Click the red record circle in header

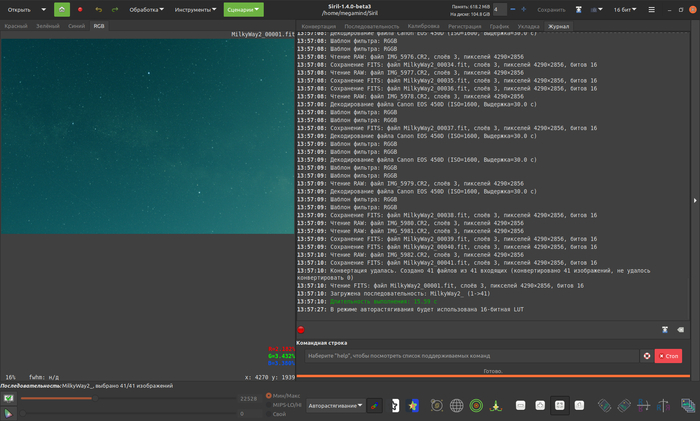pyautogui.click(x=80, y=10)
